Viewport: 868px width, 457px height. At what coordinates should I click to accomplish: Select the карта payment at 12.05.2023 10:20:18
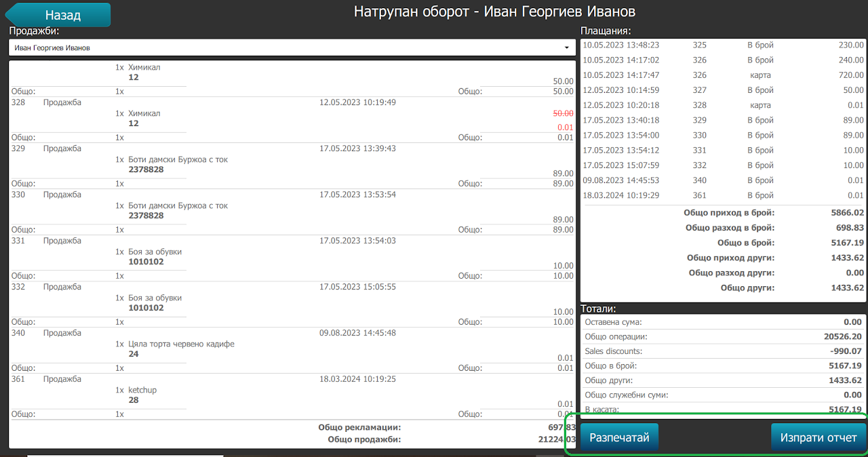[x=724, y=105]
